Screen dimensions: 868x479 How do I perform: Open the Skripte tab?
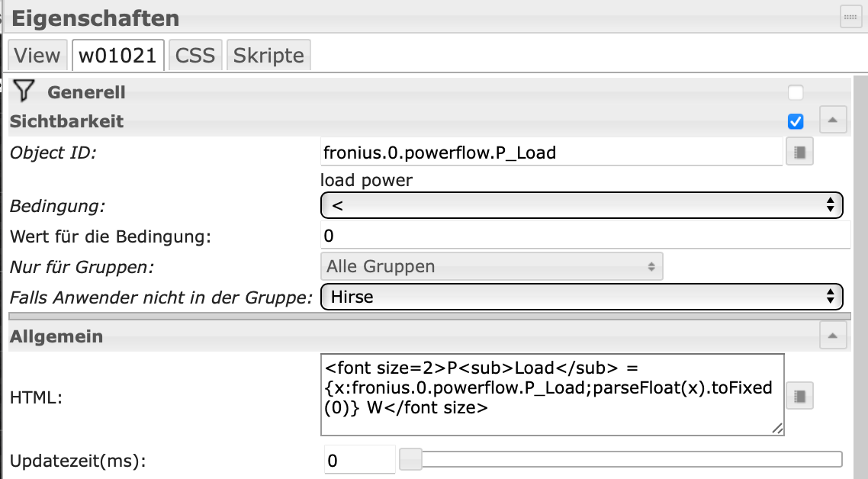(x=268, y=56)
